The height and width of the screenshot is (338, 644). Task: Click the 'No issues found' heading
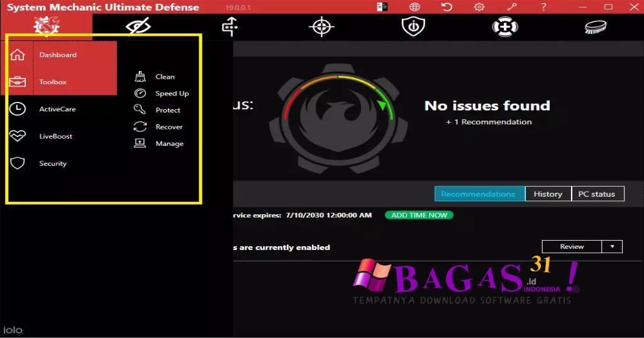tap(487, 106)
